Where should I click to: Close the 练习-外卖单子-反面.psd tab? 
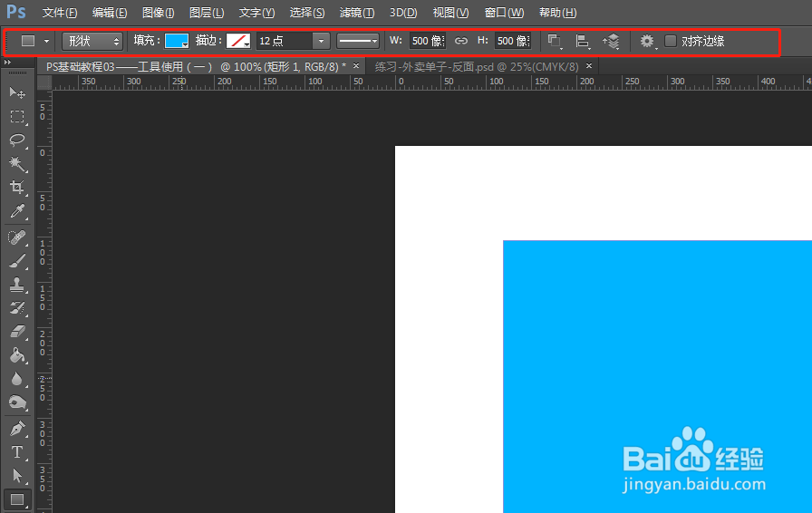click(x=589, y=66)
